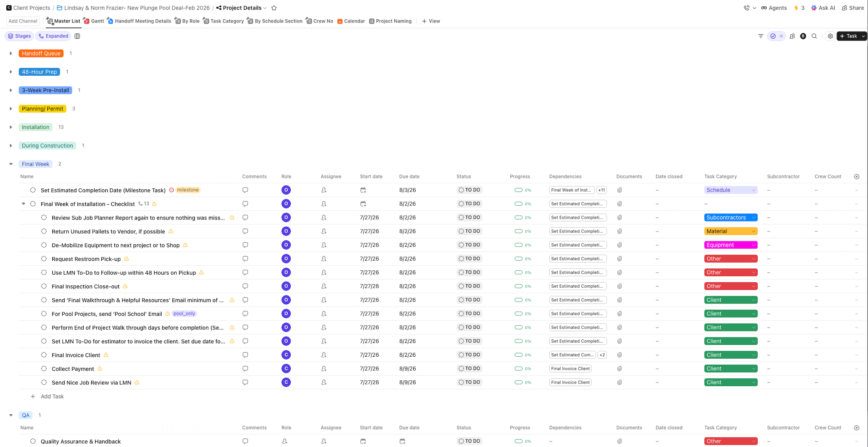The width and height of the screenshot is (868, 447).
Task: Toggle status circle for Final Inspection Close-out
Action: coord(44,286)
